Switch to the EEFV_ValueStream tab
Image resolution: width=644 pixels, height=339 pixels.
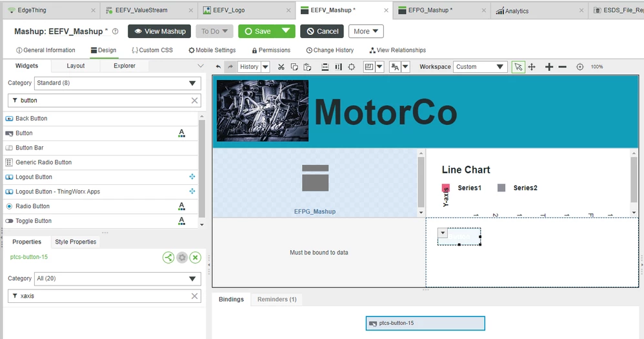click(x=150, y=10)
